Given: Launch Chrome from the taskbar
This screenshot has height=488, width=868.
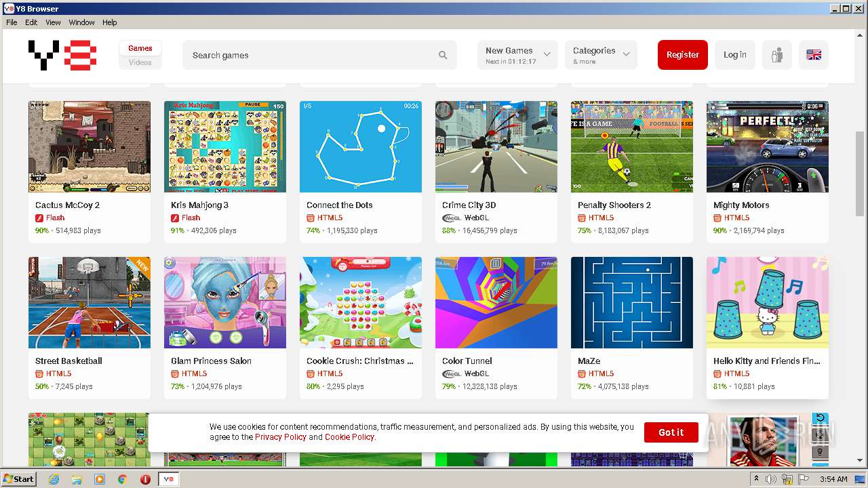Looking at the screenshot, I should (x=122, y=479).
